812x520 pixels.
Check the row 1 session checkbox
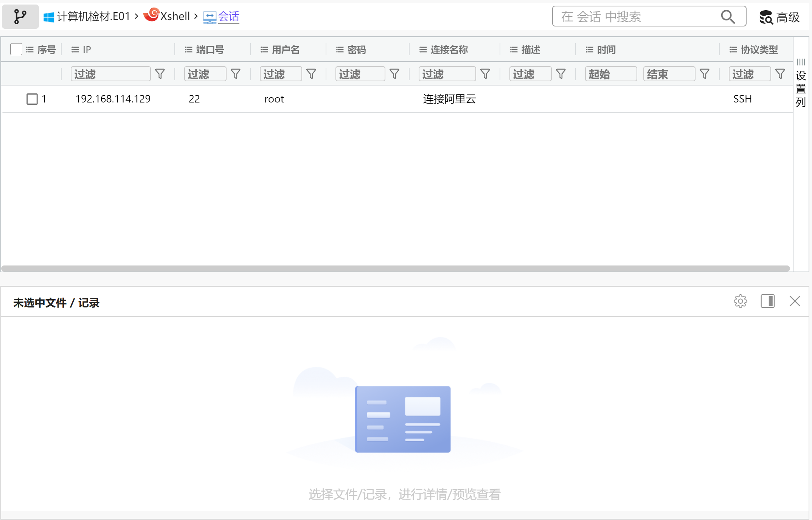point(32,99)
